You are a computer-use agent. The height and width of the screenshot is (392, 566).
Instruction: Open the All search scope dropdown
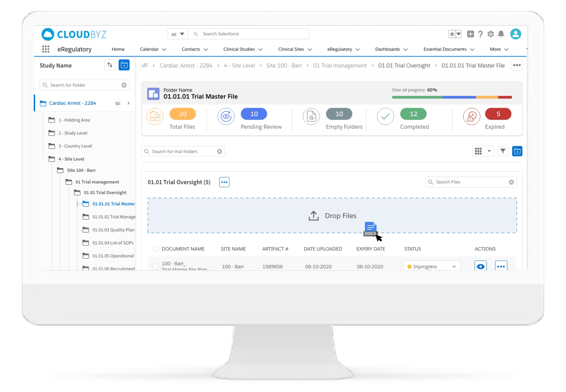point(178,34)
